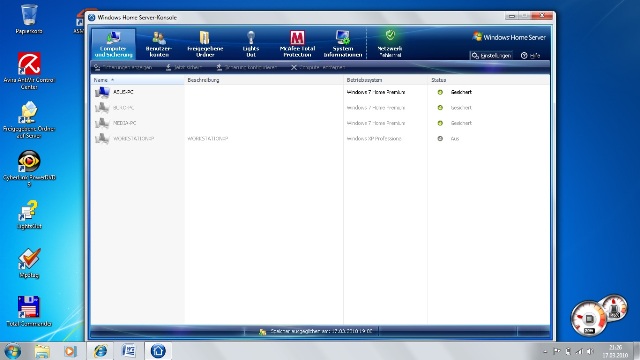Viewport: 640px width, 360px height.
Task: Click the taskbar clock and date
Action: 615,351
